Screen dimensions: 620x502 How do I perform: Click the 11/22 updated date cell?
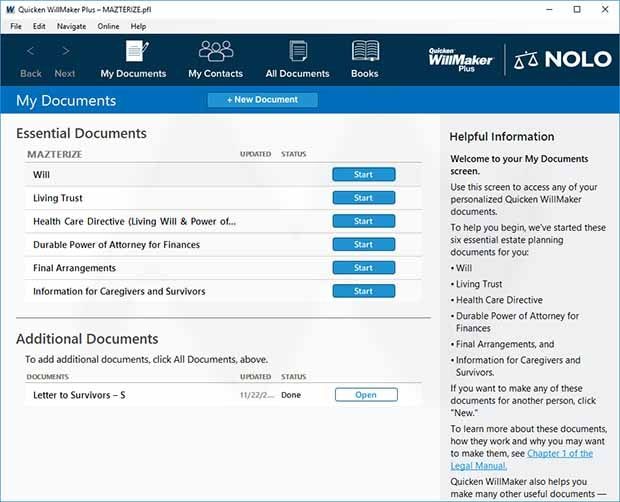[257, 395]
